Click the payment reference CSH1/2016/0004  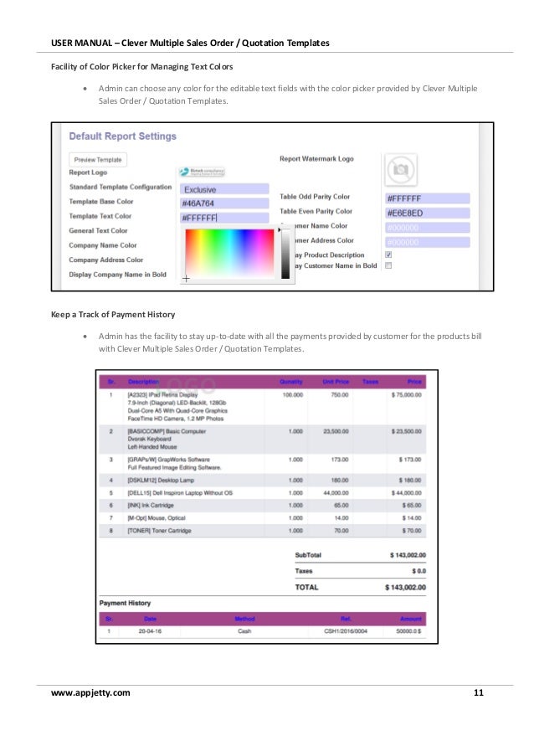pos(346,631)
